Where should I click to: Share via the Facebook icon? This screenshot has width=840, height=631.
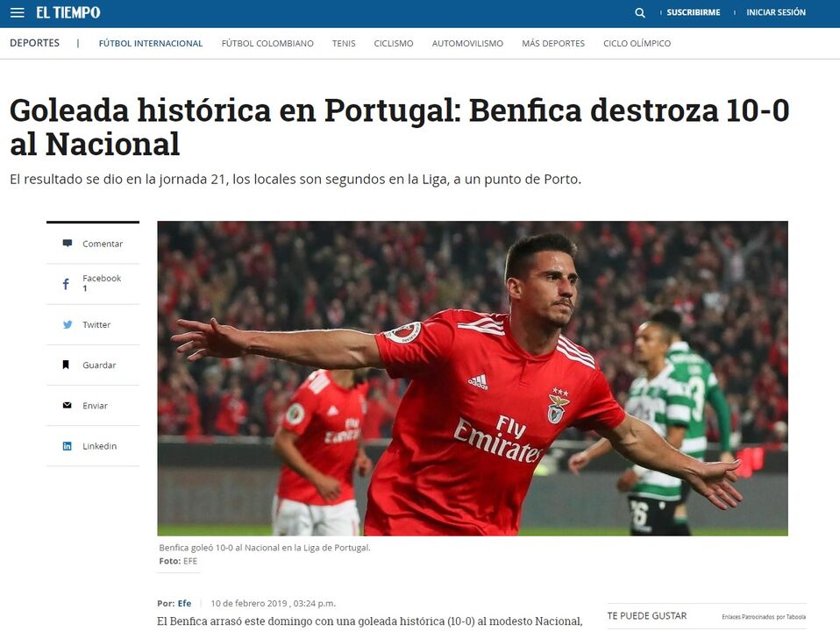click(x=66, y=284)
